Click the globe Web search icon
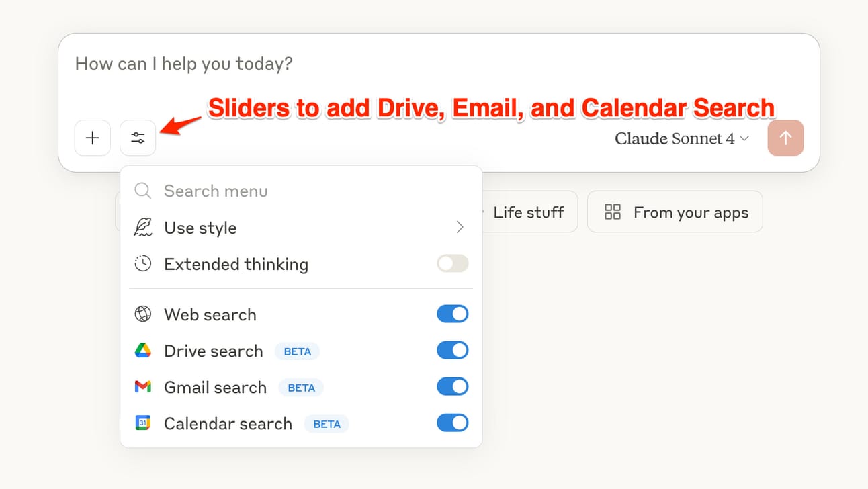Image resolution: width=868 pixels, height=489 pixels. [x=142, y=314]
